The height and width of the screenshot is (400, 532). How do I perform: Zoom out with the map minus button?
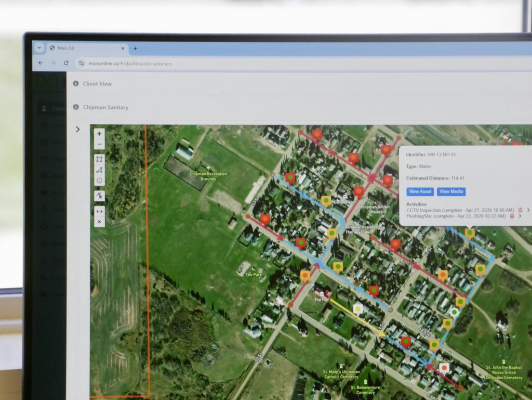pyautogui.click(x=99, y=144)
